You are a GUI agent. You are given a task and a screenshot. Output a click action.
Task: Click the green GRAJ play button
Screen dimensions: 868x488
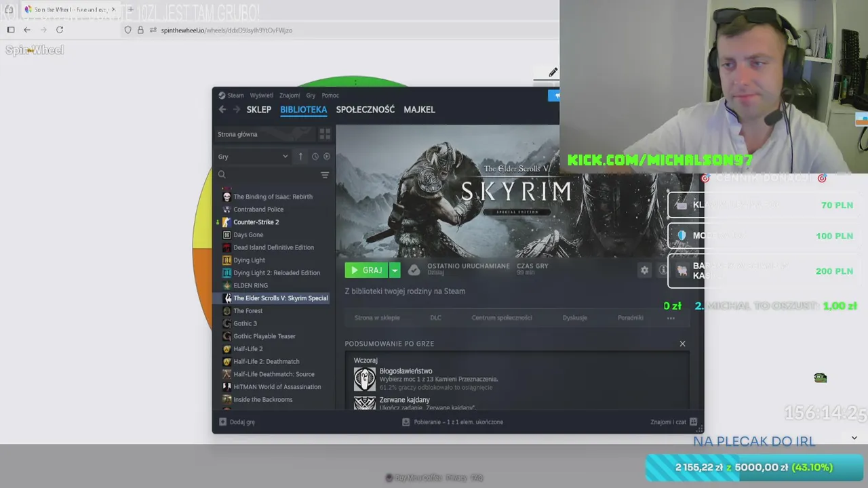[366, 270]
